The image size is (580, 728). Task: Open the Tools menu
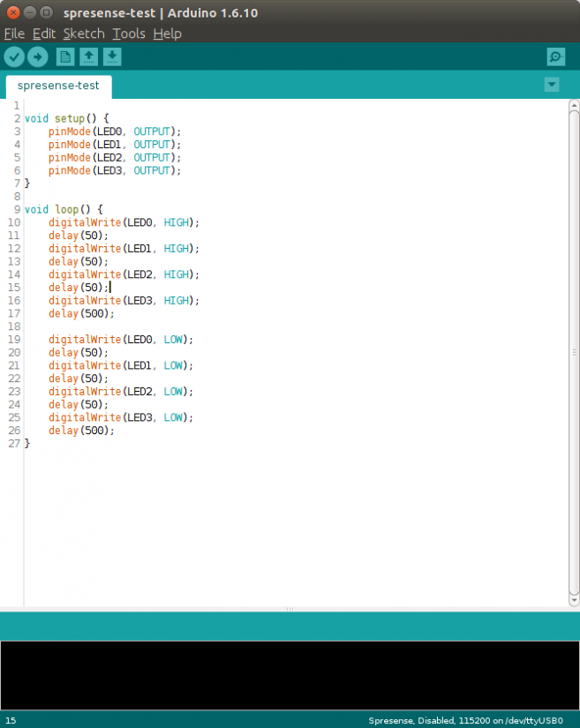[x=129, y=34]
